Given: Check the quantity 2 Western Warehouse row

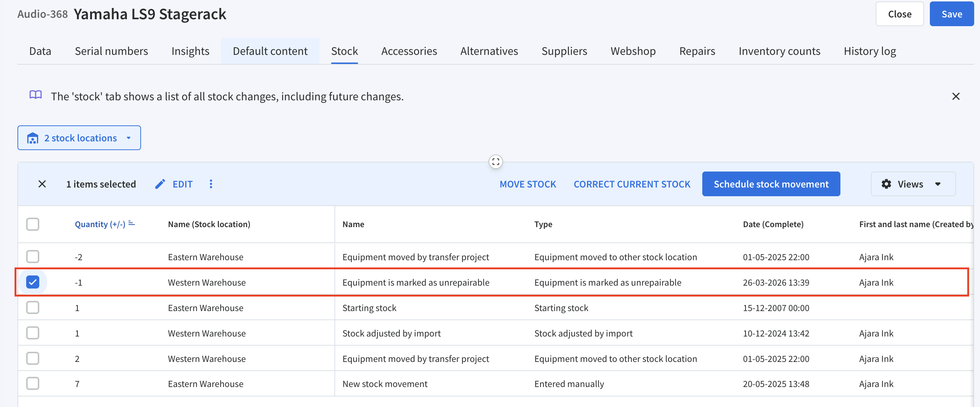Looking at the screenshot, I should 33,358.
